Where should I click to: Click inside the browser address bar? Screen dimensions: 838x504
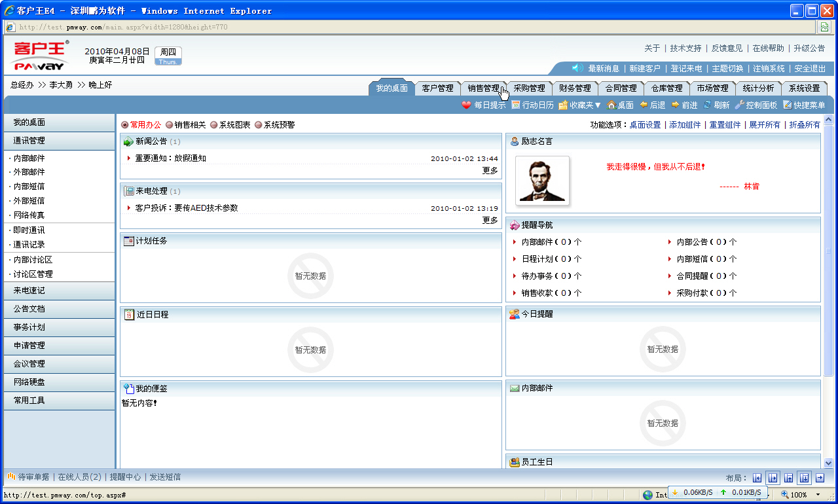(262, 27)
